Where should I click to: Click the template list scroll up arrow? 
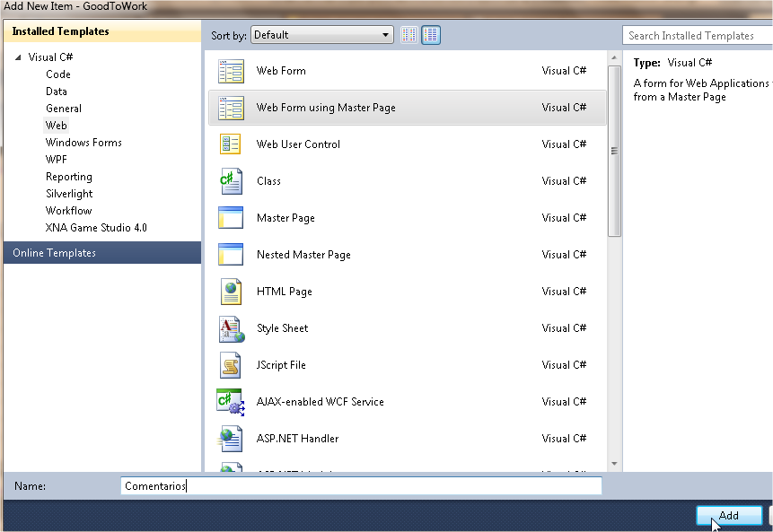click(x=614, y=57)
